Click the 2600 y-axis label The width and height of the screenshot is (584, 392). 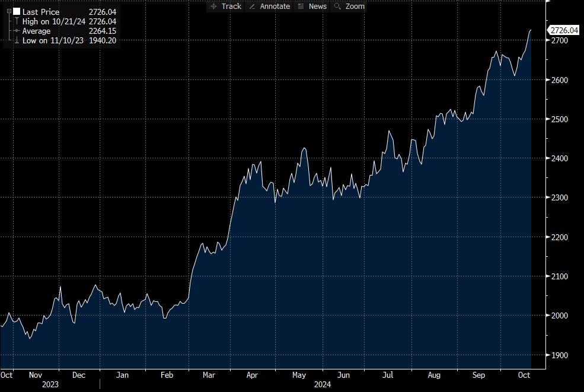560,80
